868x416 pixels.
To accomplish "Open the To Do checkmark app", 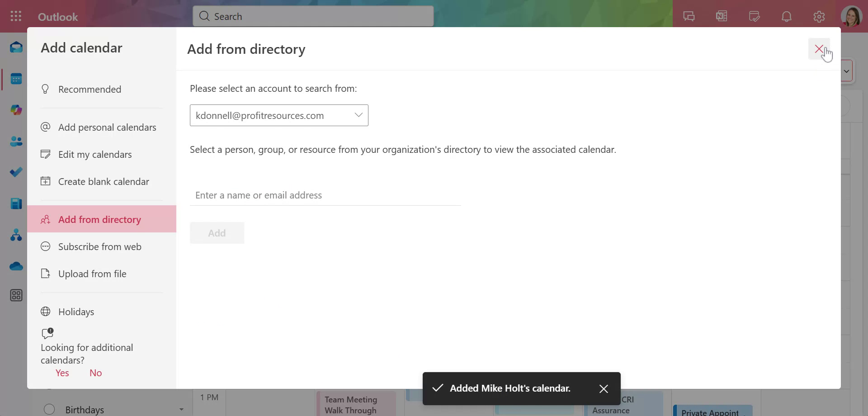I will coord(16,172).
